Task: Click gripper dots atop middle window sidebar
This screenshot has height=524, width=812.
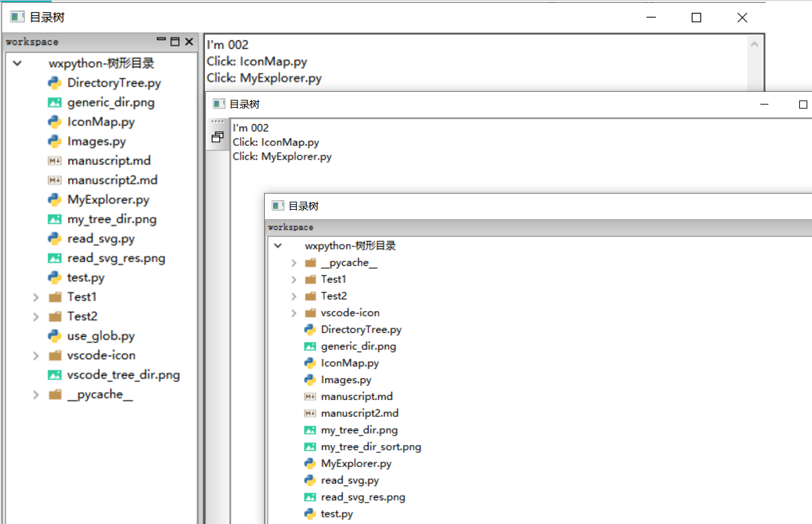Action: click(x=217, y=121)
